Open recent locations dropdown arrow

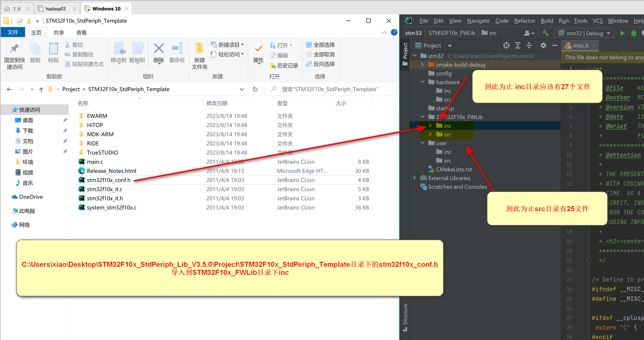tap(32, 89)
